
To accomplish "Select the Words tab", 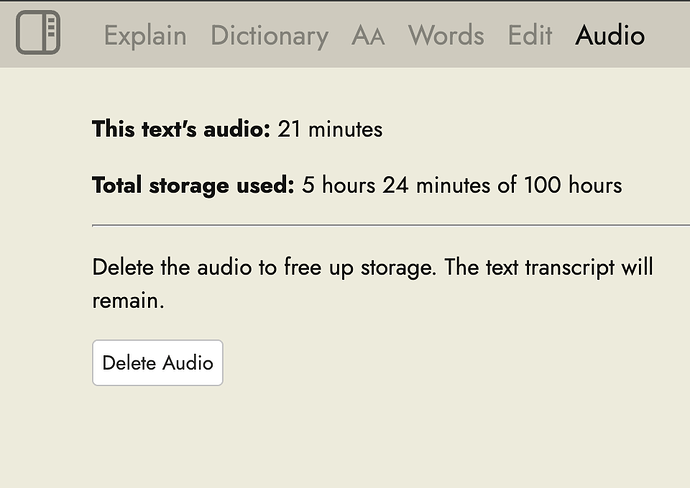I will [x=446, y=36].
